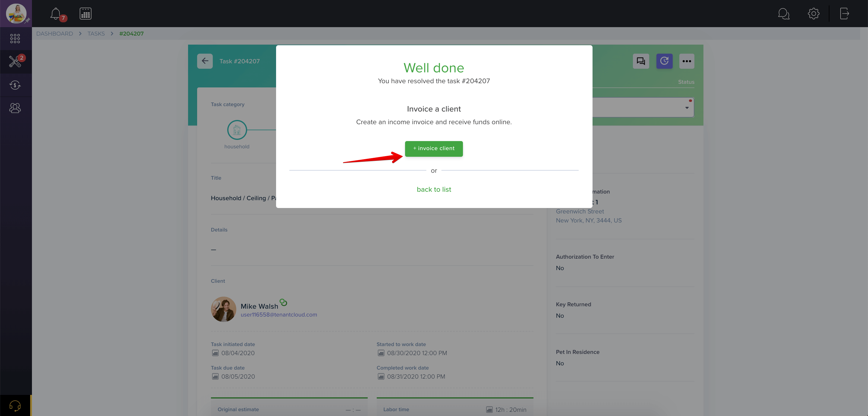
Task: Open the settings gear
Action: click(813, 14)
